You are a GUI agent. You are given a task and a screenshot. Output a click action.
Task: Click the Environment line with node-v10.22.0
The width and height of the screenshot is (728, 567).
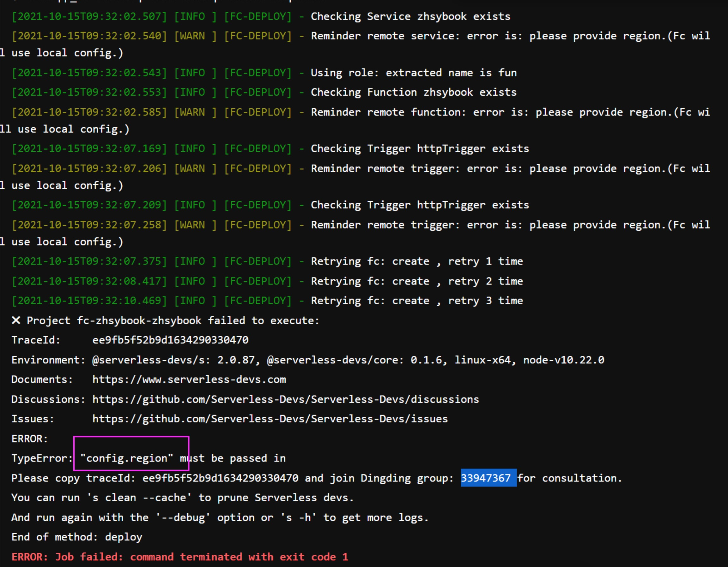point(308,360)
